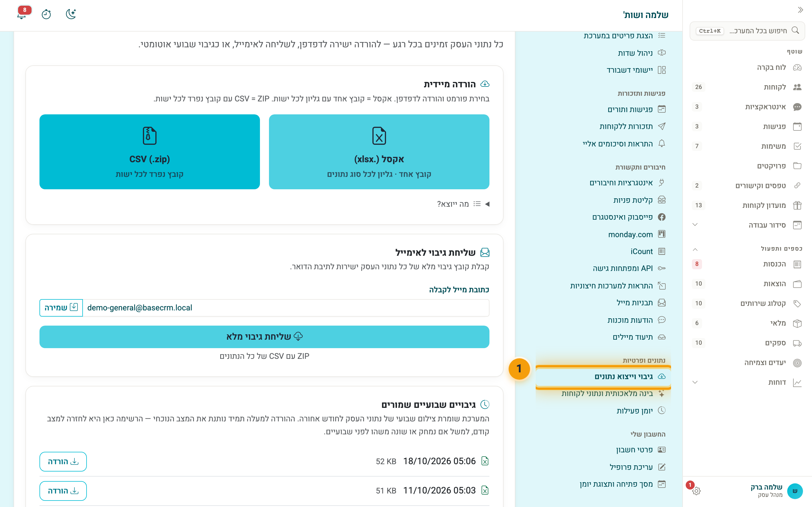Click the settings gear next to שלמה ברק
This screenshot has height=507, width=812.
(x=696, y=491)
